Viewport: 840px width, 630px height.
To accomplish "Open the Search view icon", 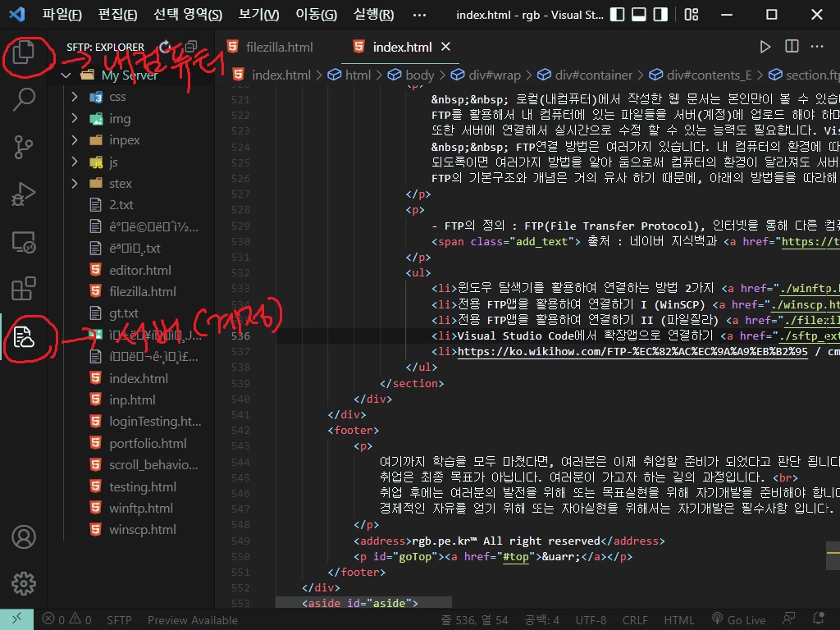I will pos(24,100).
